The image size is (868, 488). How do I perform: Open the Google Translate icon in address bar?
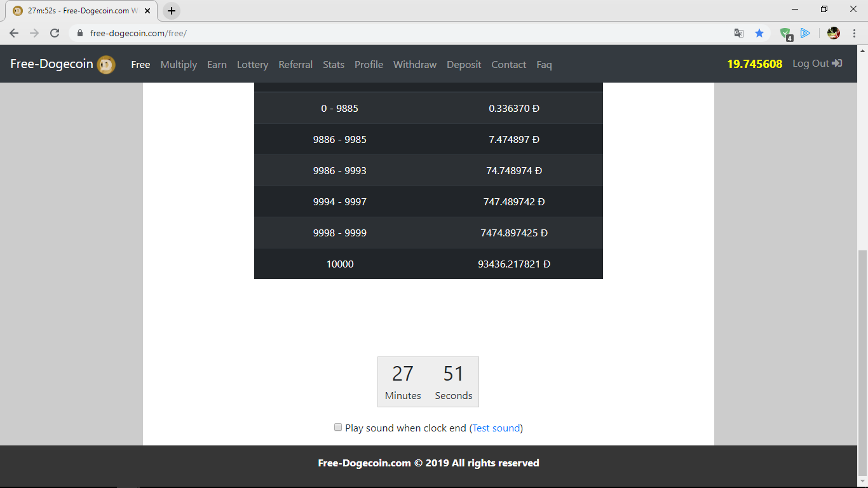(739, 33)
